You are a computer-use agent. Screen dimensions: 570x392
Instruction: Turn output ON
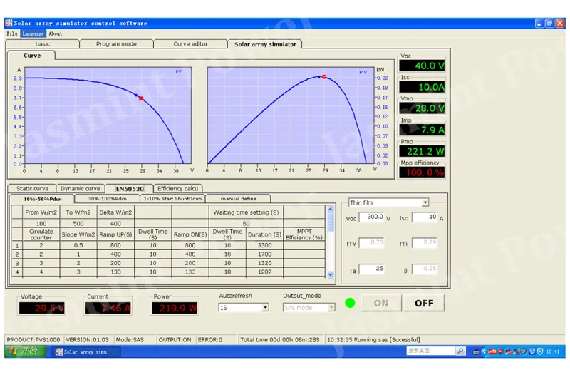pos(381,303)
